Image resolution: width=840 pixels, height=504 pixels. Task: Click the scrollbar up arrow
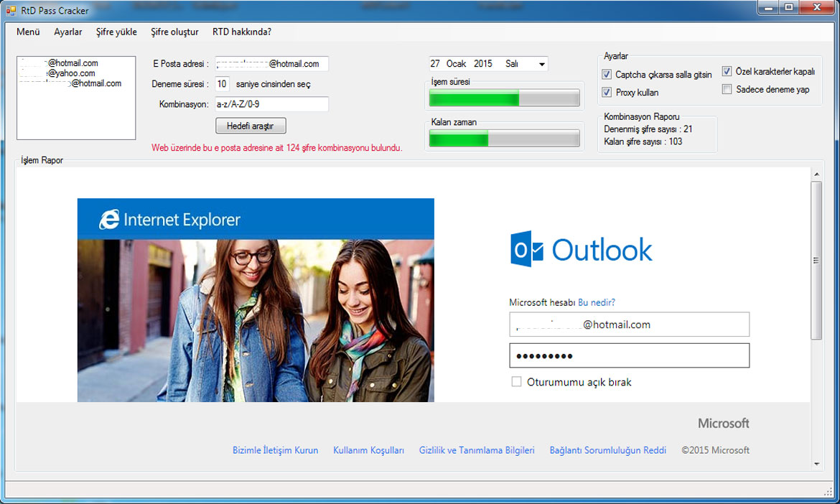point(816,174)
